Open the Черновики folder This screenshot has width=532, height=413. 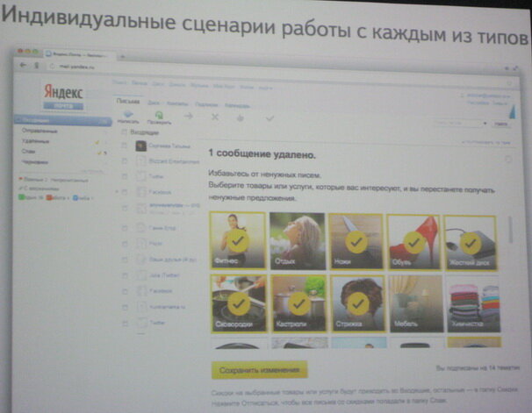point(34,162)
